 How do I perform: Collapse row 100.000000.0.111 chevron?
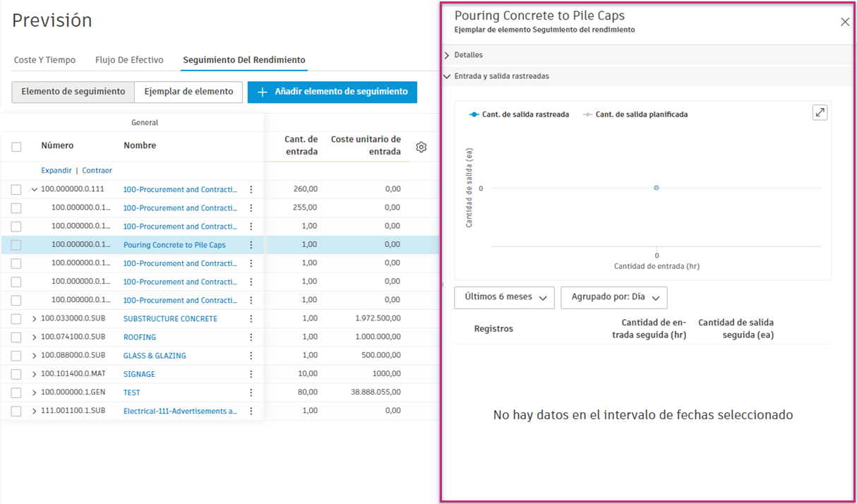[x=34, y=189]
